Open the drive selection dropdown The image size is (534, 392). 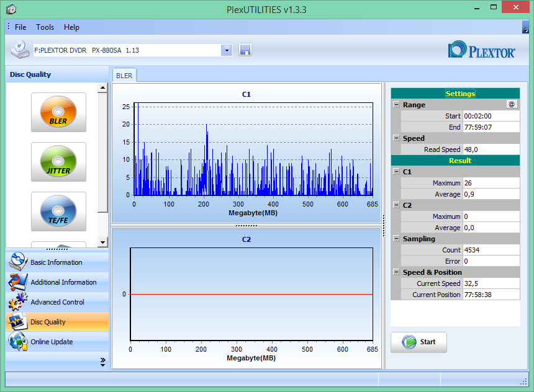coord(227,50)
